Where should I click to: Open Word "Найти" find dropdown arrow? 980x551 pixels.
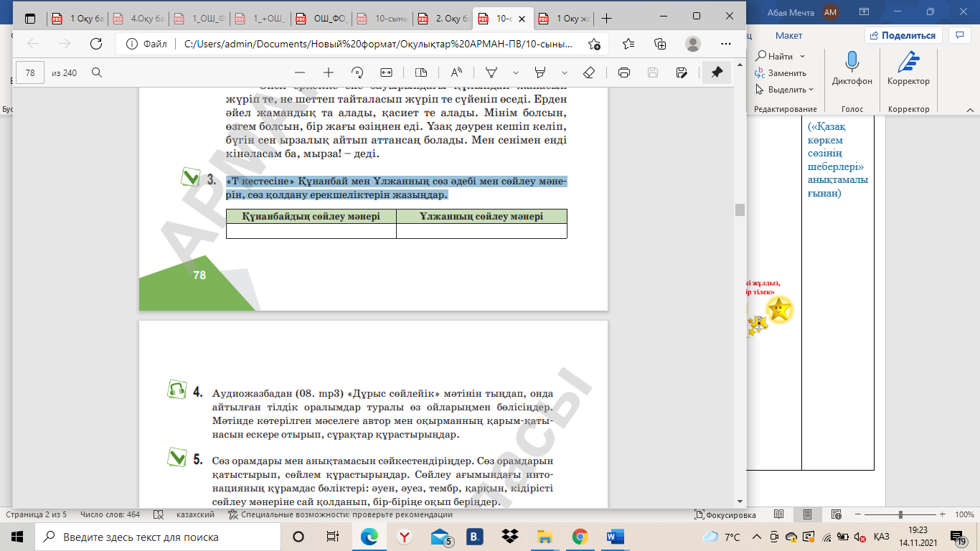(802, 56)
